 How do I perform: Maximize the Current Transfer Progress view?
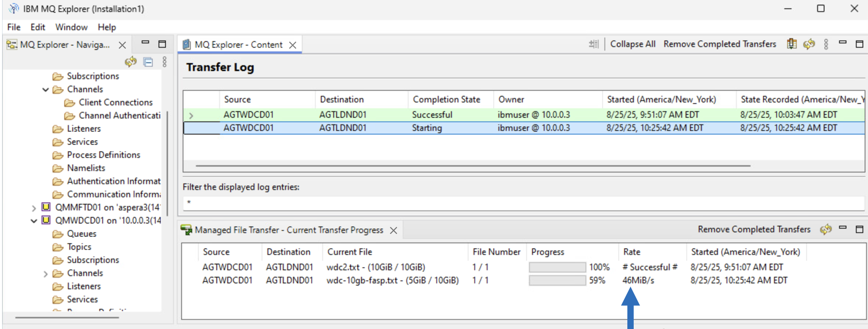[x=860, y=229]
